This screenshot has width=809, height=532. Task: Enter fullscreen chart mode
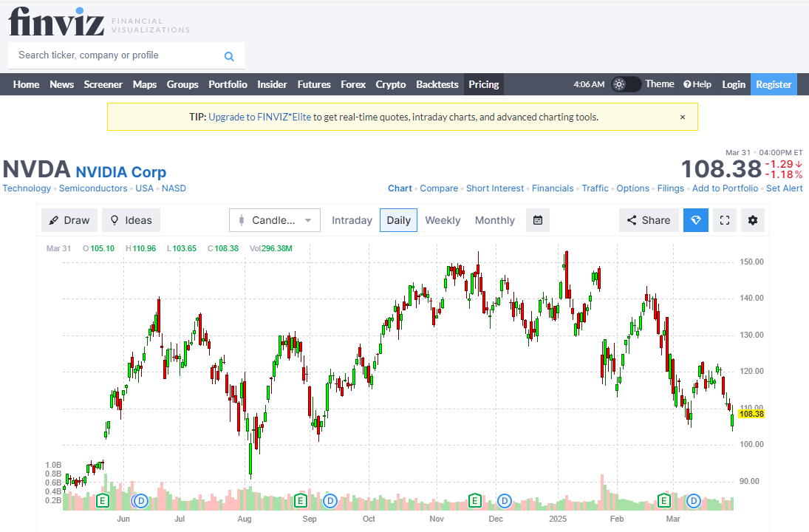pyautogui.click(x=724, y=220)
